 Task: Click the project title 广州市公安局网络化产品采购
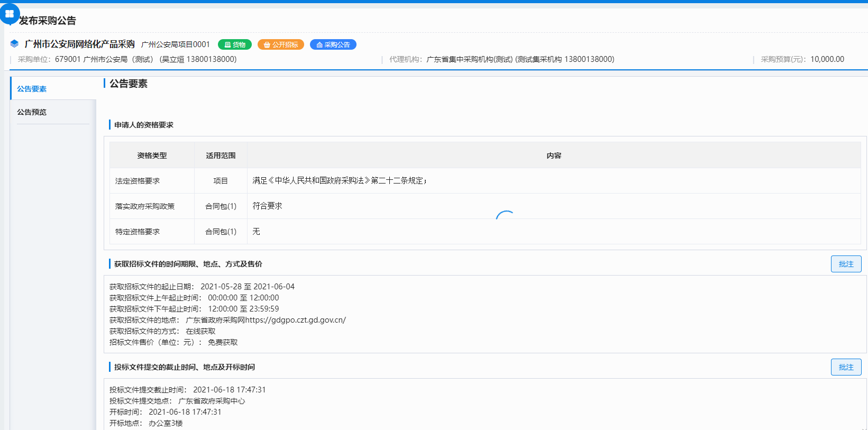[80, 44]
